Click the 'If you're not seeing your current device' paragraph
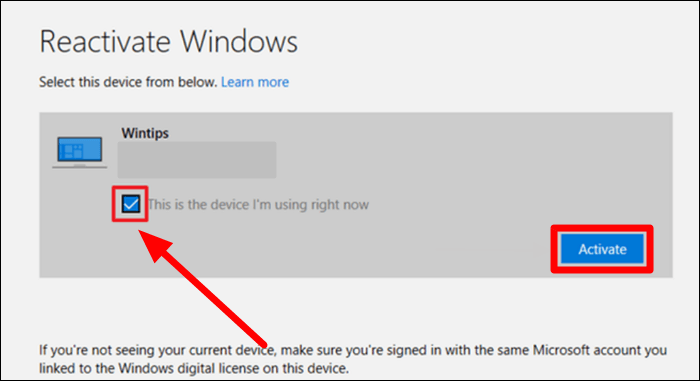700x381 pixels. tap(353, 359)
